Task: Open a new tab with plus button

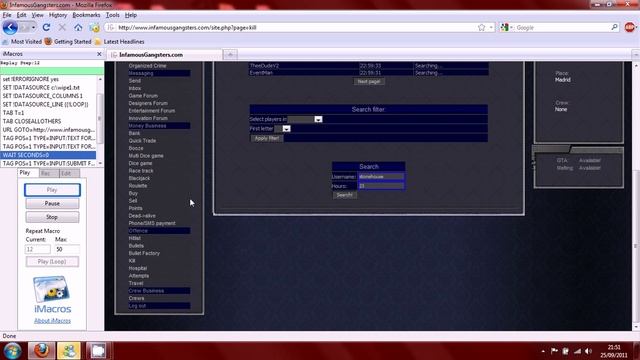Action: click(x=230, y=54)
